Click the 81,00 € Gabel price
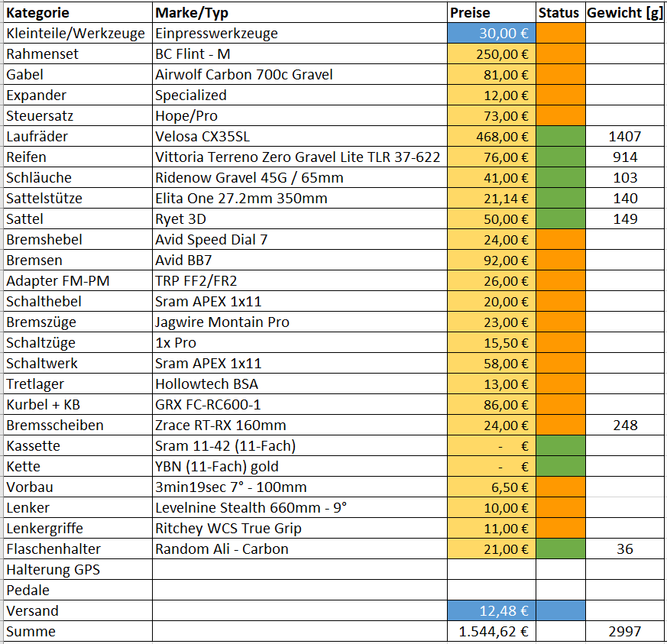 tap(491, 74)
